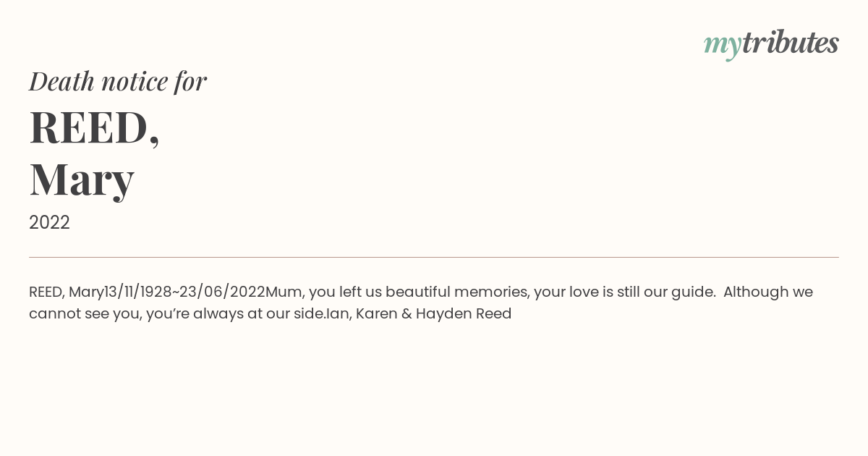Viewport: 868px width, 456px height.
Task: Click the name "Hayden Reed" in signature
Action: [464, 314]
